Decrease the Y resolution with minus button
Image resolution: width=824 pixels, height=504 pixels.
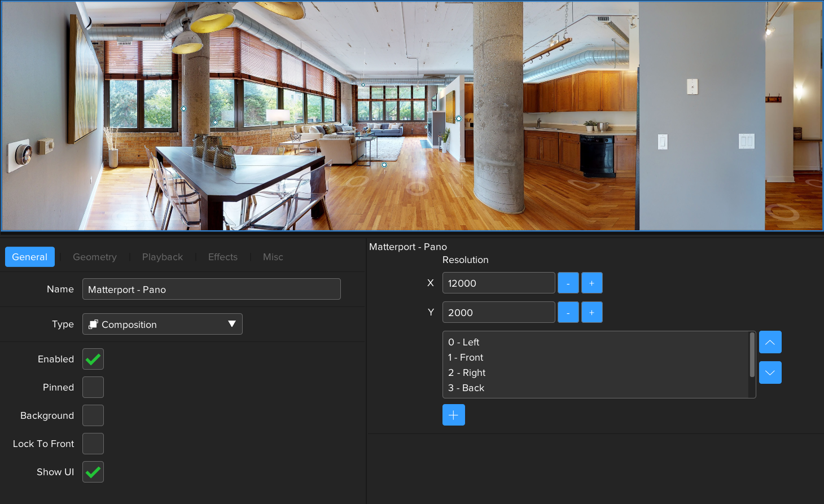(x=568, y=312)
